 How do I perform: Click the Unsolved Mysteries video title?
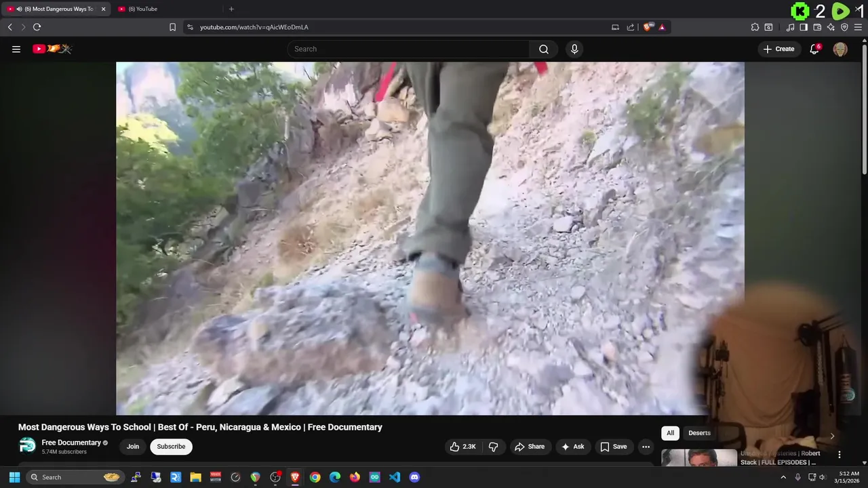pyautogui.click(x=780, y=457)
